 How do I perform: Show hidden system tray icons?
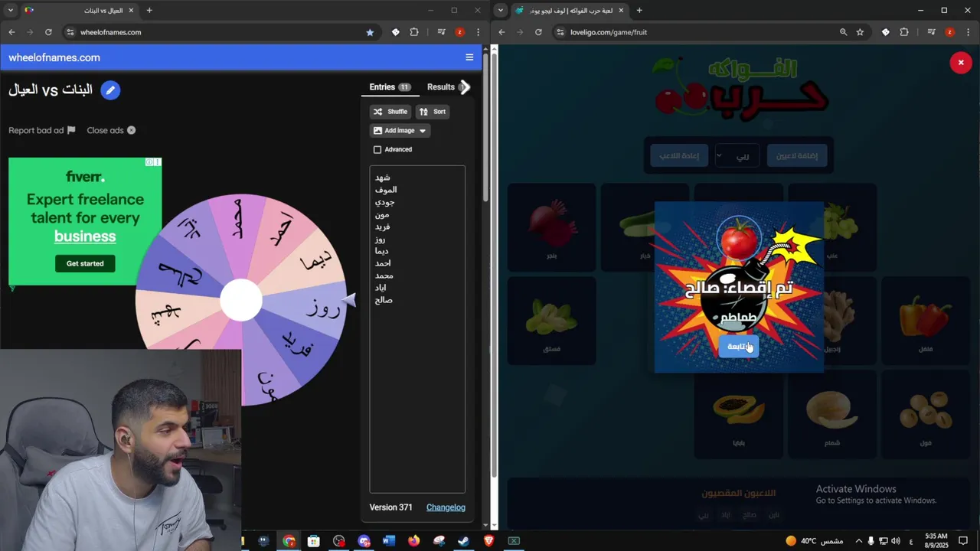(858, 541)
